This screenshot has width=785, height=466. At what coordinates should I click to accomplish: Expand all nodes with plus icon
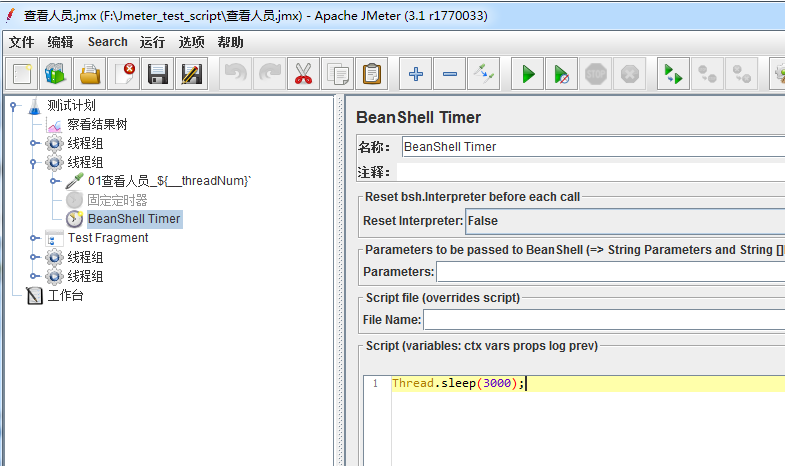[x=416, y=74]
